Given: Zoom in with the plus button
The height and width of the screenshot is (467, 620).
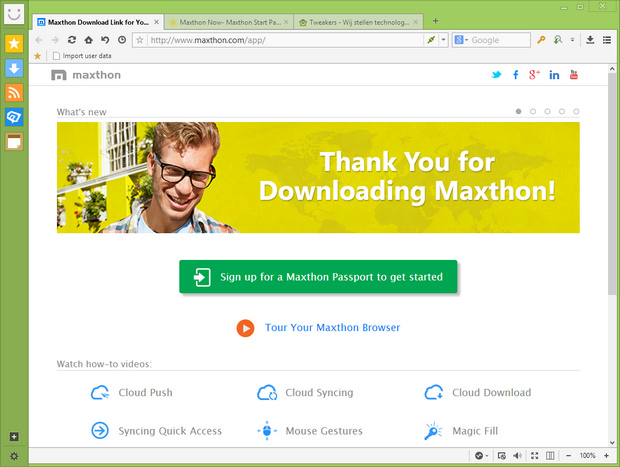Looking at the screenshot, I should tap(606, 456).
